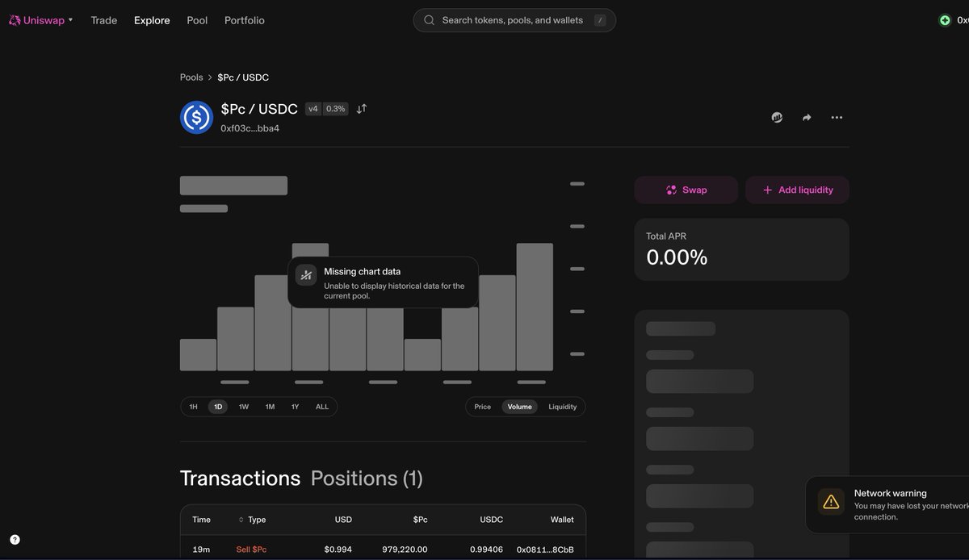Sort by the Time column header
The height and width of the screenshot is (560, 969).
click(x=202, y=520)
